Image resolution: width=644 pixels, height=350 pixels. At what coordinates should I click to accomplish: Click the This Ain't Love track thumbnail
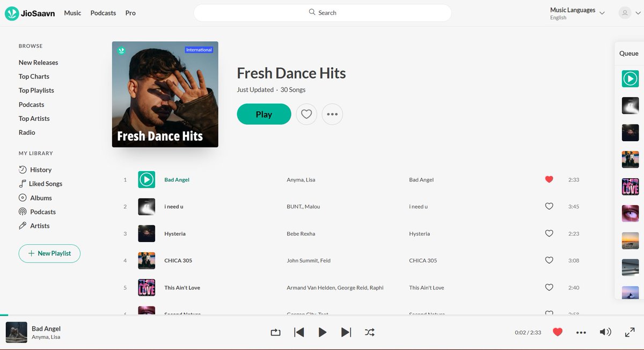click(147, 288)
